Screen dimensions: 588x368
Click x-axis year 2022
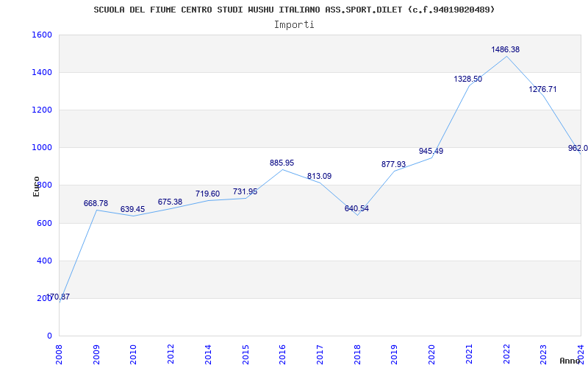tap(506, 354)
